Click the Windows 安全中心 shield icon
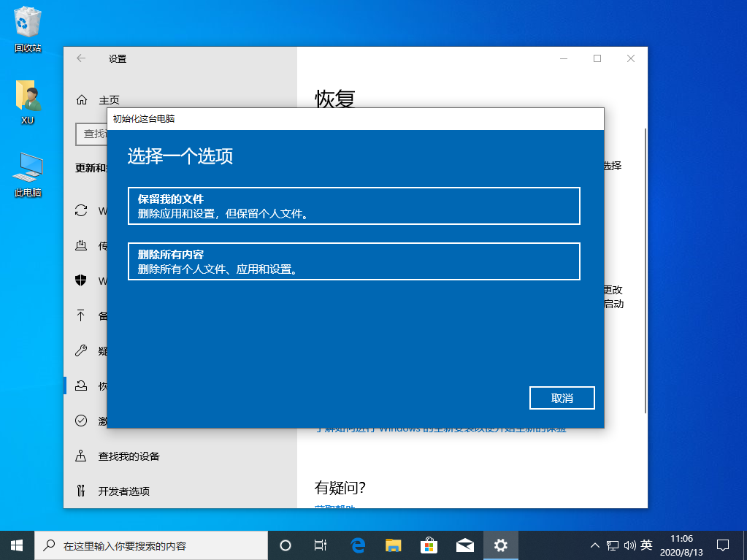The image size is (747, 560). click(83, 280)
